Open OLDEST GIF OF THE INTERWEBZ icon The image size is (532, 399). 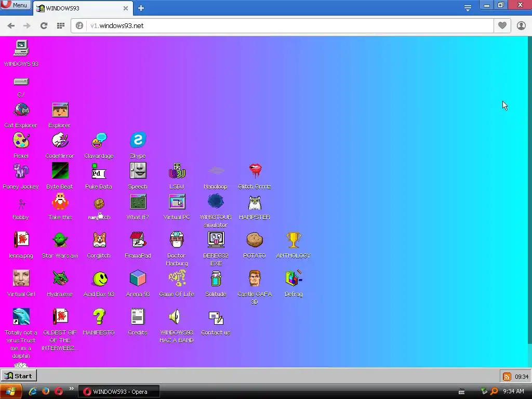(60, 316)
